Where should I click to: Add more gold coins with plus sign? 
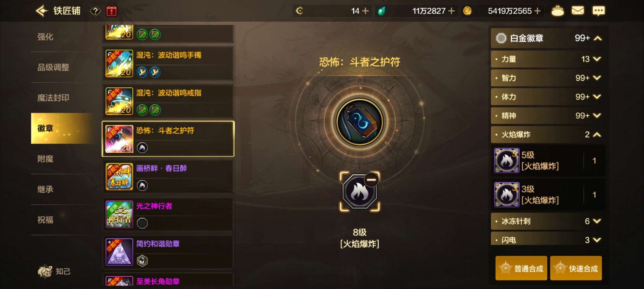[x=537, y=11]
